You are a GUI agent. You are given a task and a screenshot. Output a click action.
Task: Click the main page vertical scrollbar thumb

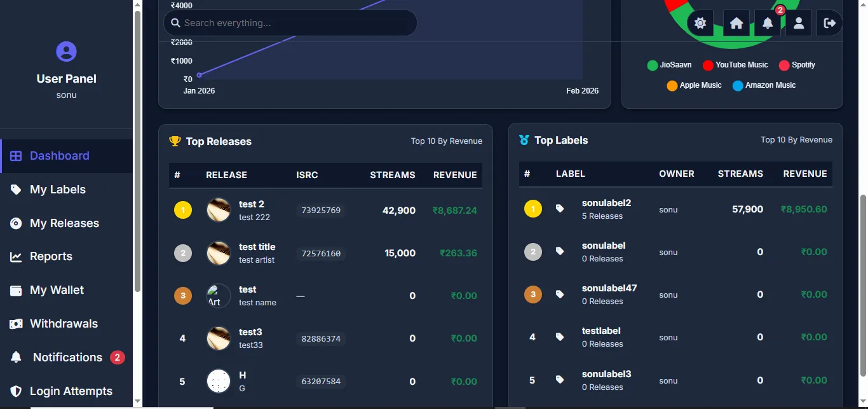click(x=863, y=285)
